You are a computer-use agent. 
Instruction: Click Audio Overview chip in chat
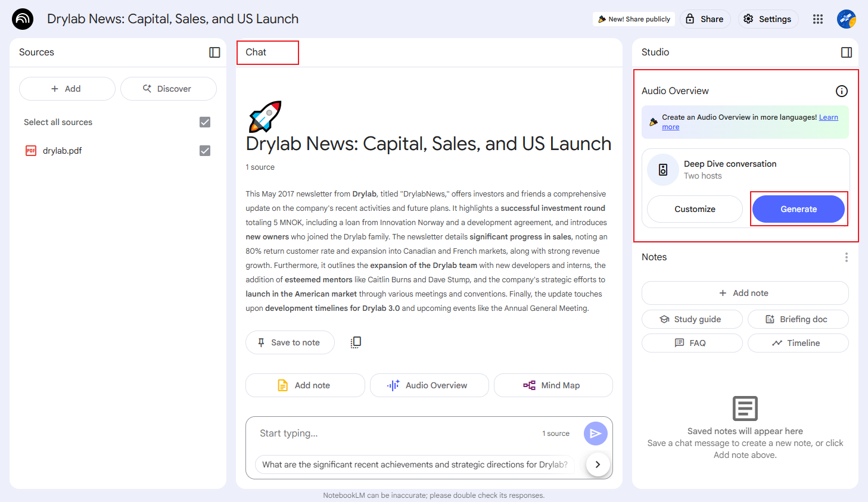click(429, 385)
